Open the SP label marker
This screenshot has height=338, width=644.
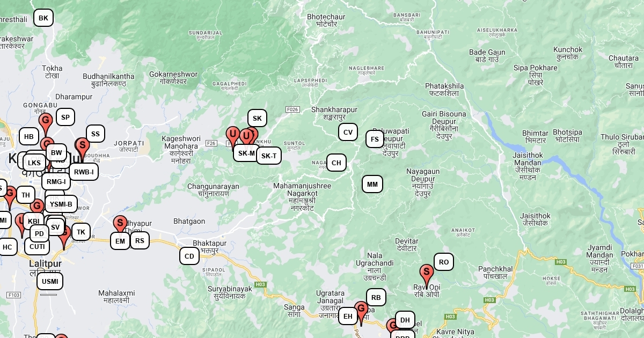pos(65,117)
